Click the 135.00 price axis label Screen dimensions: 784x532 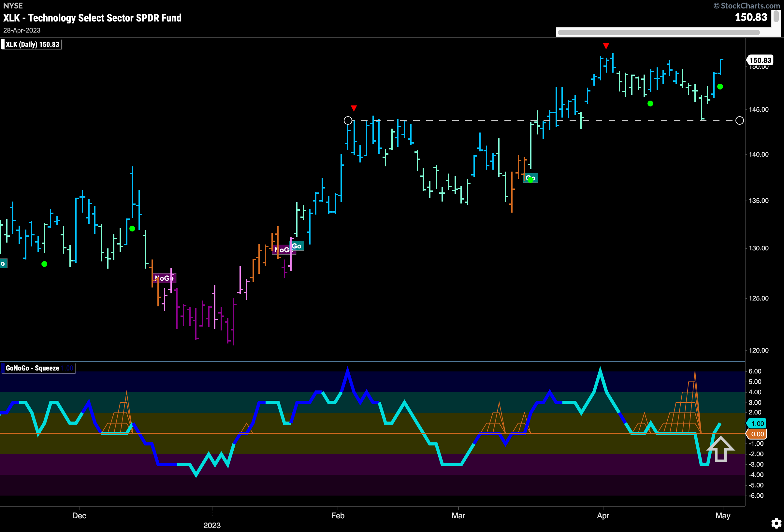pyautogui.click(x=759, y=201)
